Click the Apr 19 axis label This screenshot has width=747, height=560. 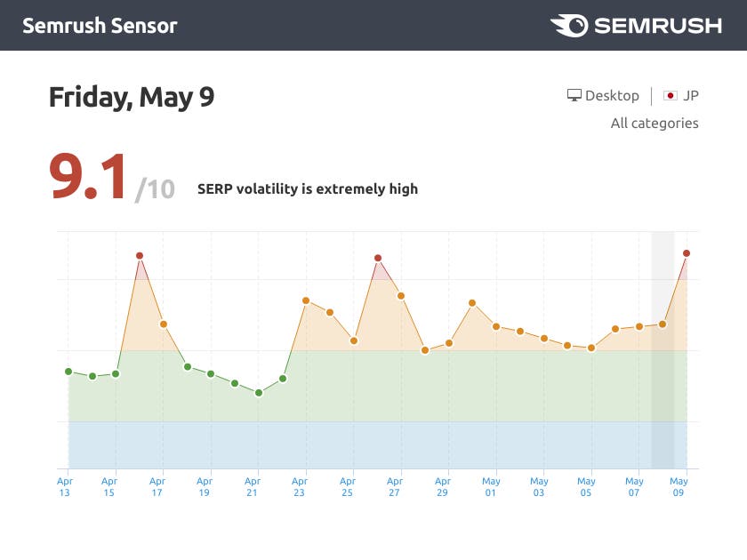205,487
